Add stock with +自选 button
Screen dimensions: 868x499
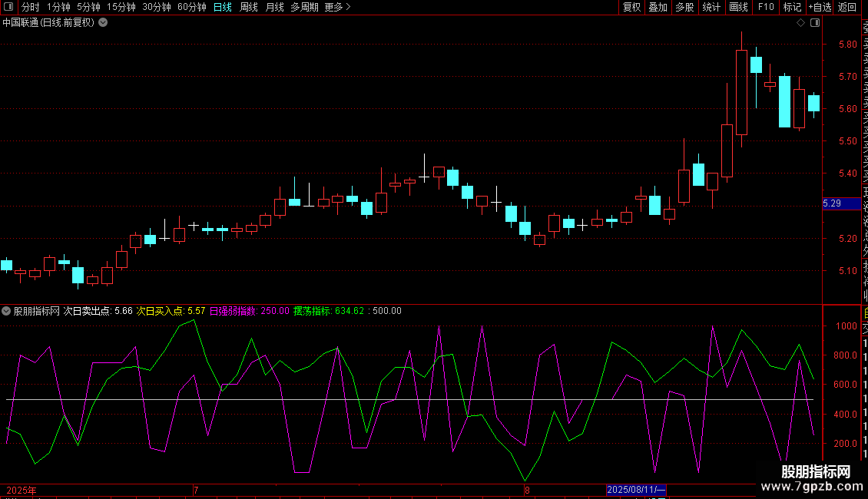click(x=820, y=7)
